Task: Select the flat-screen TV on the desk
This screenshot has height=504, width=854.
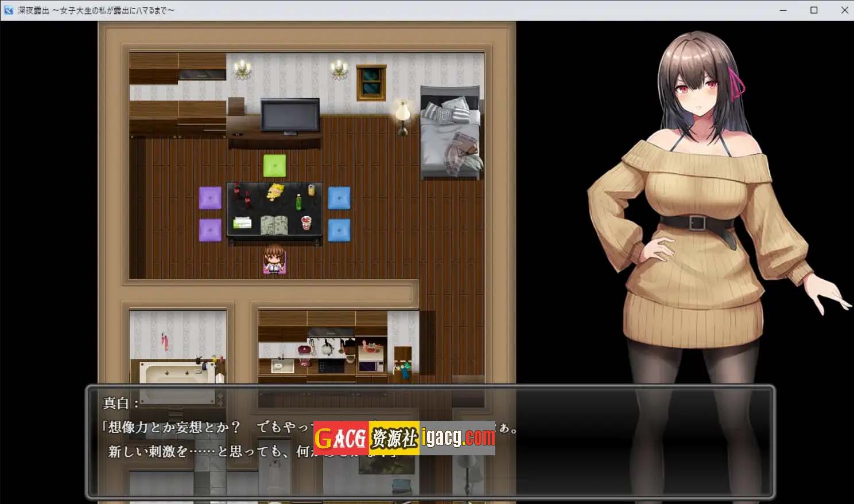Action: click(x=290, y=116)
